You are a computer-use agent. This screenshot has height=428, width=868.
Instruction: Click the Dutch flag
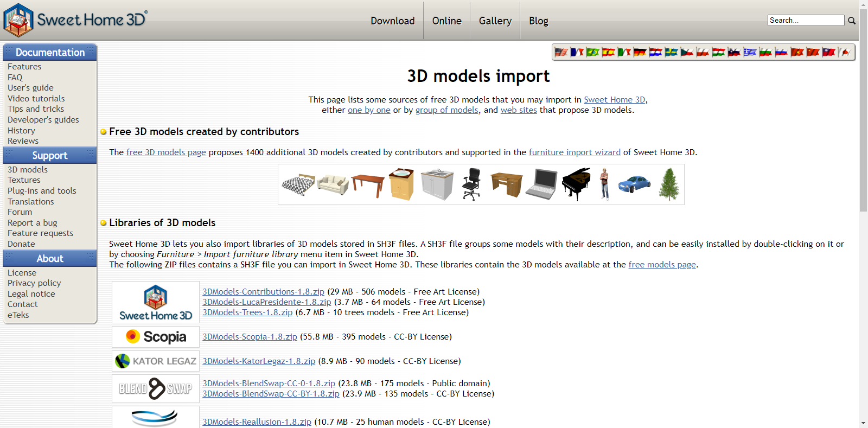(656, 52)
